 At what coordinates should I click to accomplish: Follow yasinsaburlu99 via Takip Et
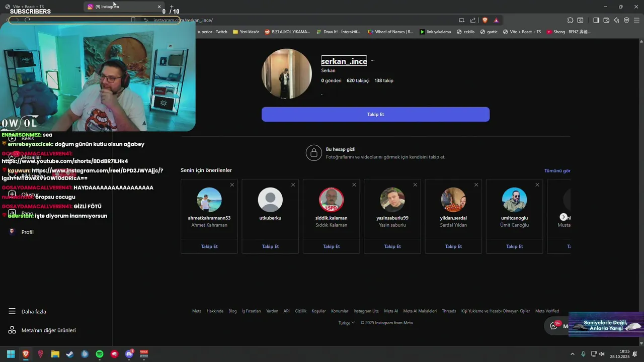point(392,246)
